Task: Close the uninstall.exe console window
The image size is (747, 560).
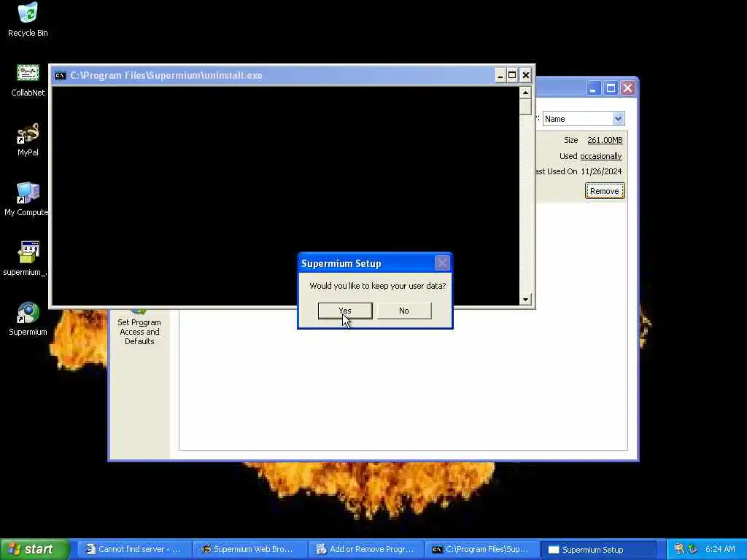Action: [x=525, y=75]
